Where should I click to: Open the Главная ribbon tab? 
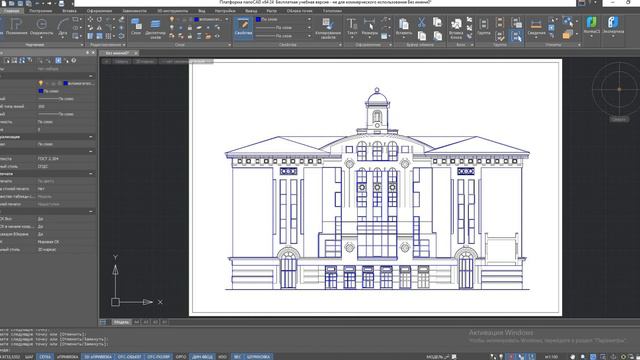11,11
